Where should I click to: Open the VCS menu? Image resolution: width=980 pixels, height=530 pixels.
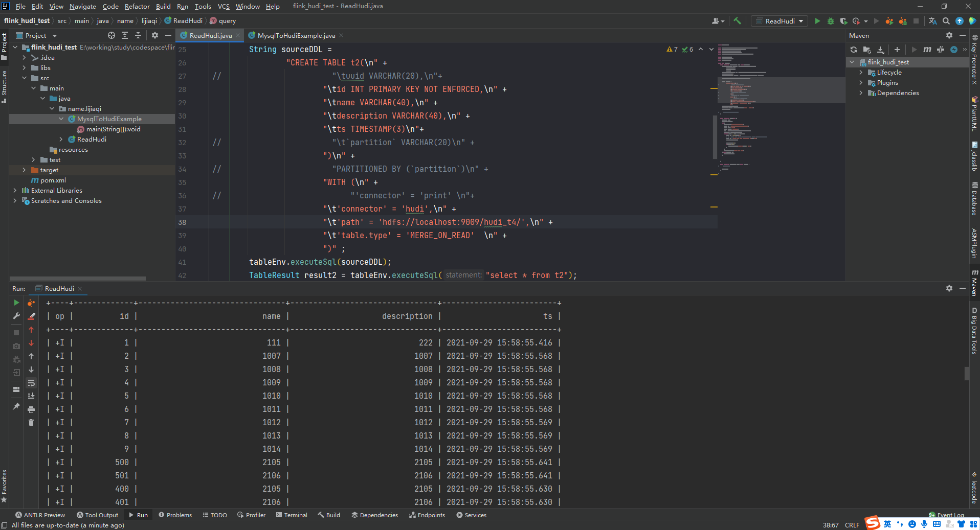[x=224, y=6]
